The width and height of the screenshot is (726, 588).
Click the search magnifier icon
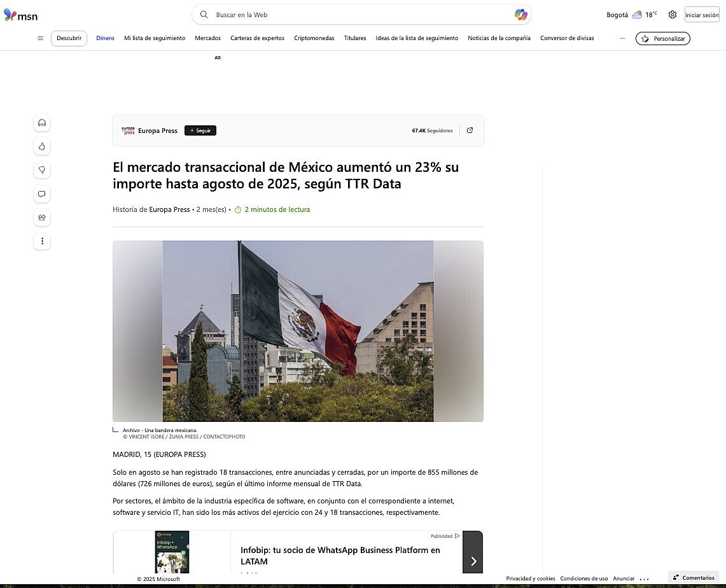pos(204,15)
